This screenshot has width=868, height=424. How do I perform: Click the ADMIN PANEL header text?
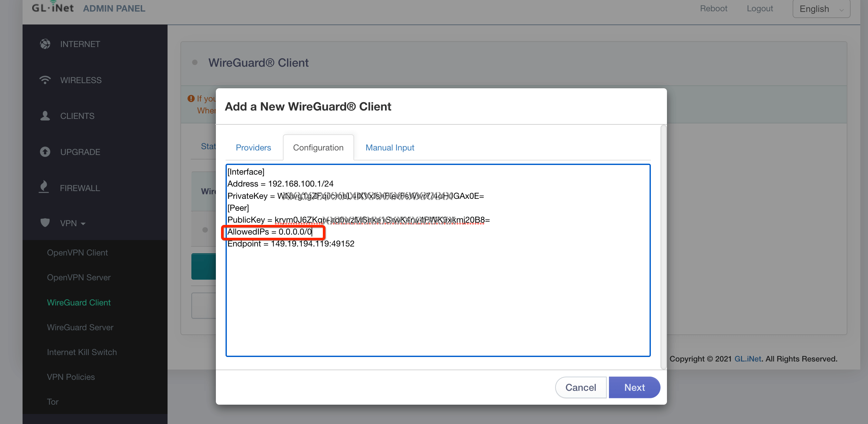114,8
